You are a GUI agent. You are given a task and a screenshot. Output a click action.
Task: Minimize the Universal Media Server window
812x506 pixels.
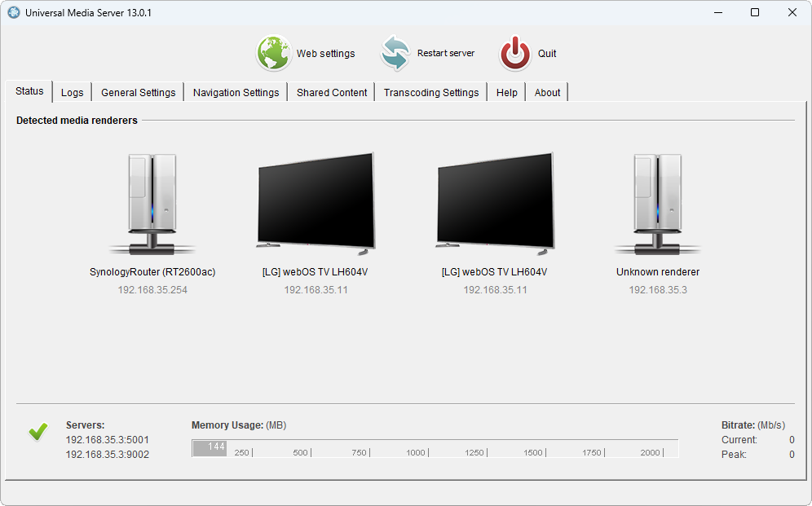718,13
